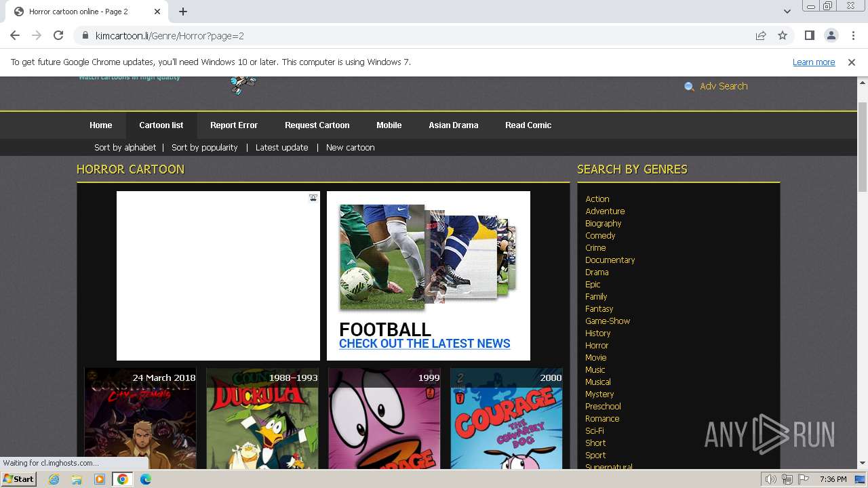This screenshot has width=868, height=488.
Task: Sort by alphabet
Action: [125, 147]
